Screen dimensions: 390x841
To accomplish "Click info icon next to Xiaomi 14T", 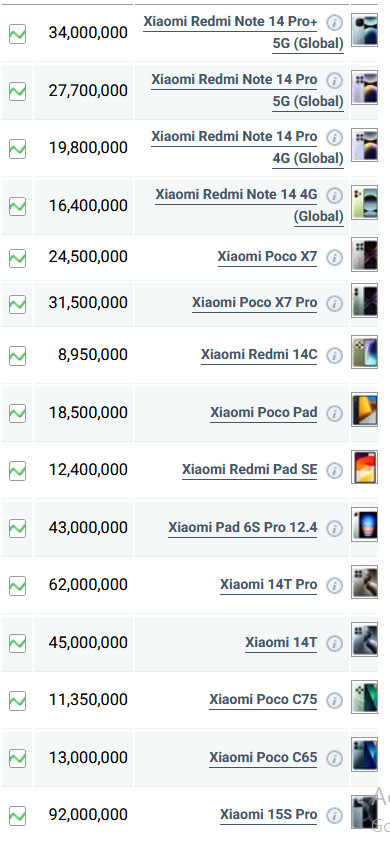I will 334,643.
